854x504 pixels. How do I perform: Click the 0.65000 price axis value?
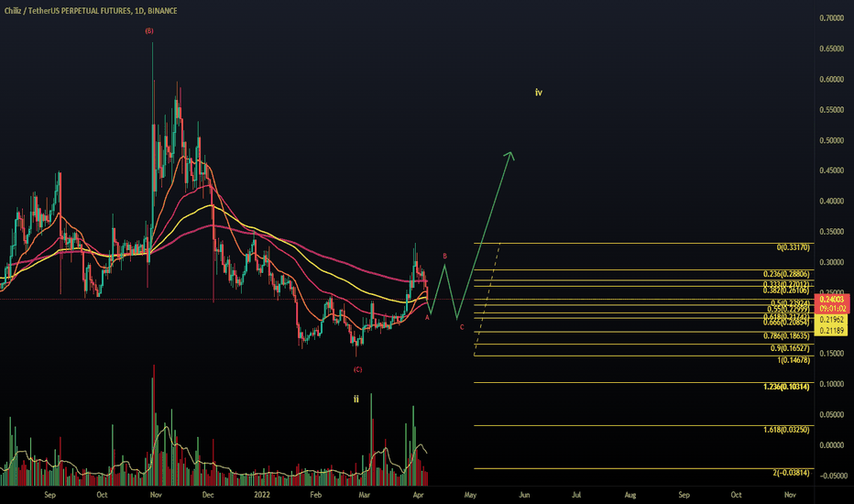click(832, 49)
